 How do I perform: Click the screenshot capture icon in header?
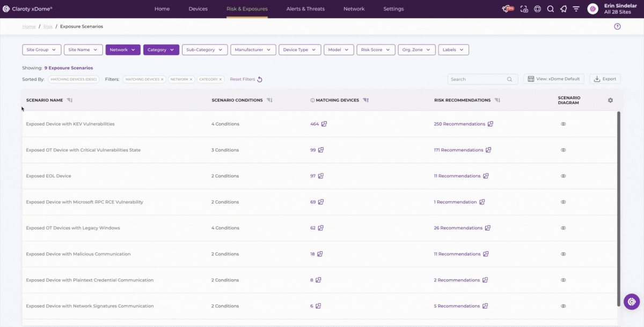[524, 9]
